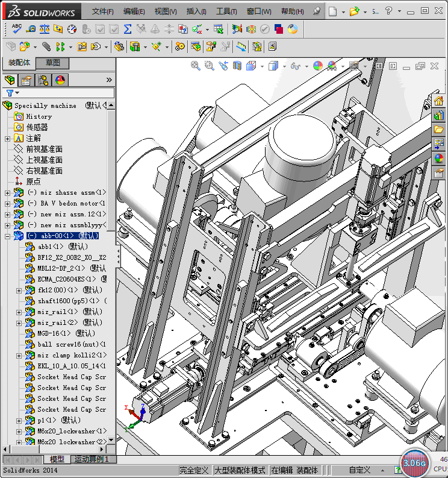Open Clearance Verification concentric rings icon
The image size is (448, 478).
coord(251,29)
